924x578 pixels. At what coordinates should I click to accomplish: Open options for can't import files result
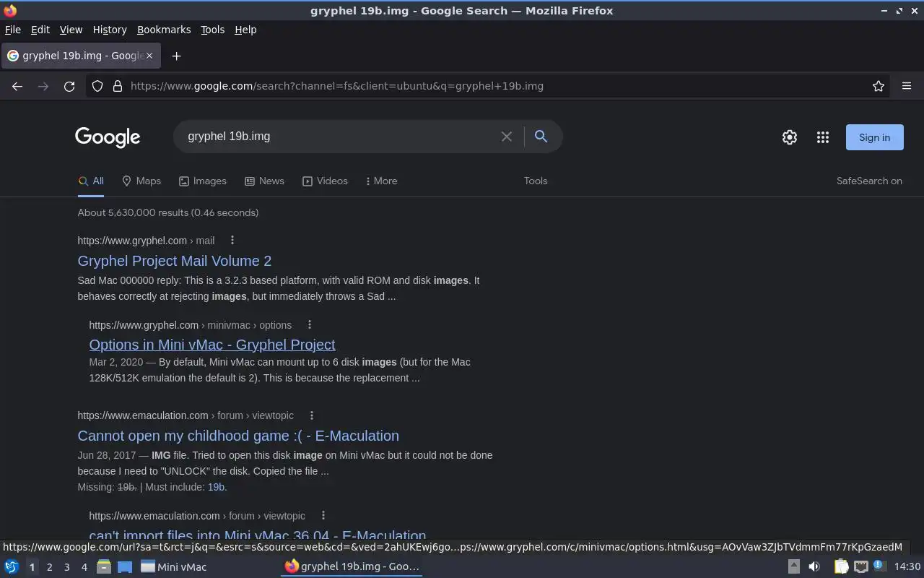tap(323, 516)
